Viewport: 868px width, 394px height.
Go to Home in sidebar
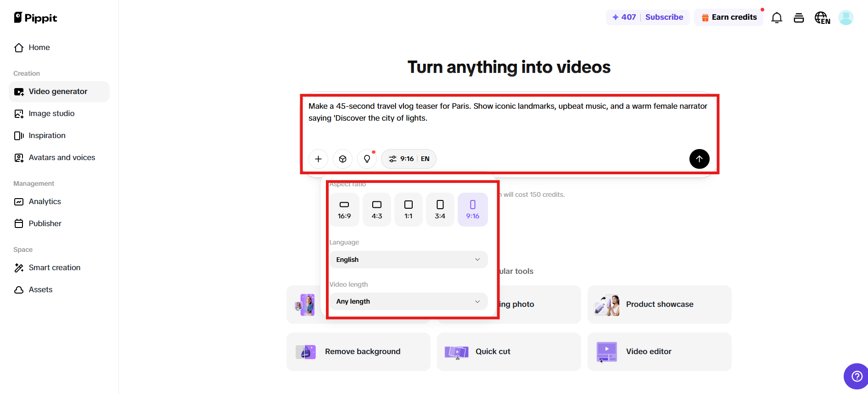(x=59, y=48)
